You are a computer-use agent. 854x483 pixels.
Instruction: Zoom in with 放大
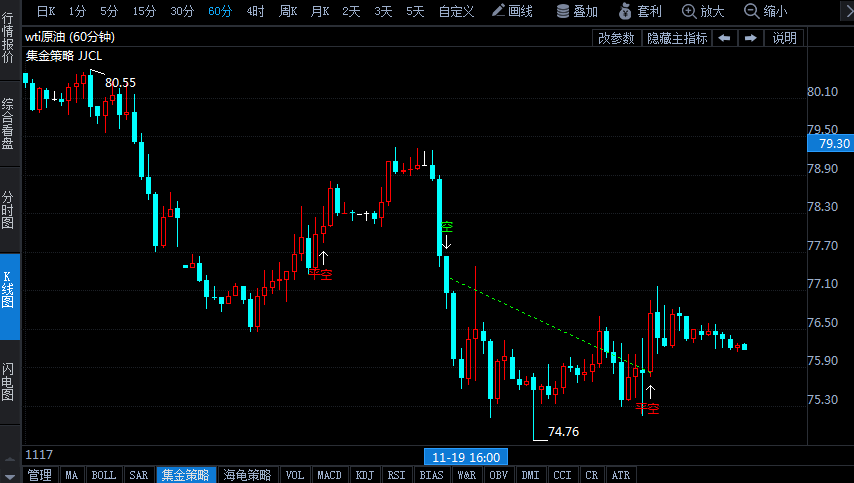pyautogui.click(x=703, y=11)
